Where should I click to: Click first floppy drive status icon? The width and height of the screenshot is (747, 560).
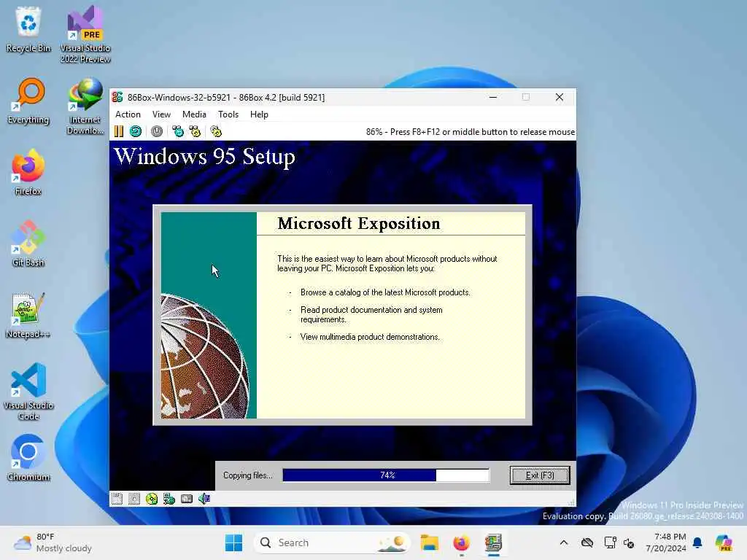click(x=117, y=499)
